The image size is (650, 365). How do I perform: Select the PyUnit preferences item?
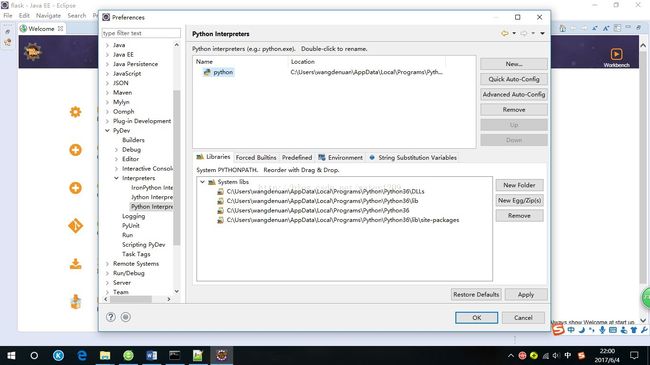pyautogui.click(x=131, y=226)
